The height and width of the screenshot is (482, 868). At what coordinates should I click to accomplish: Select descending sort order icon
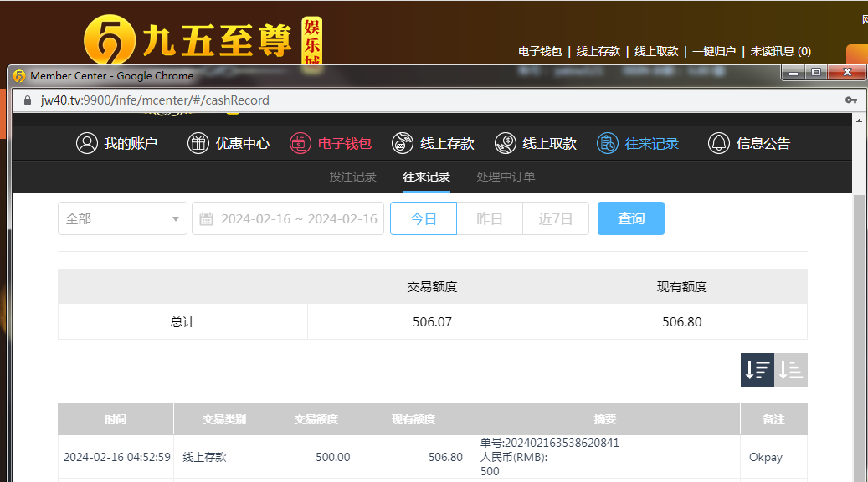(x=758, y=370)
